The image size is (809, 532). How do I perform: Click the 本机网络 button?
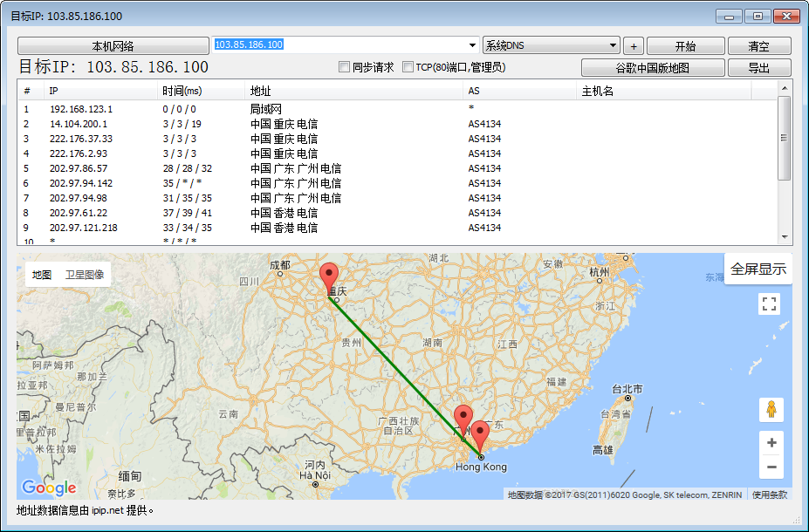(113, 46)
